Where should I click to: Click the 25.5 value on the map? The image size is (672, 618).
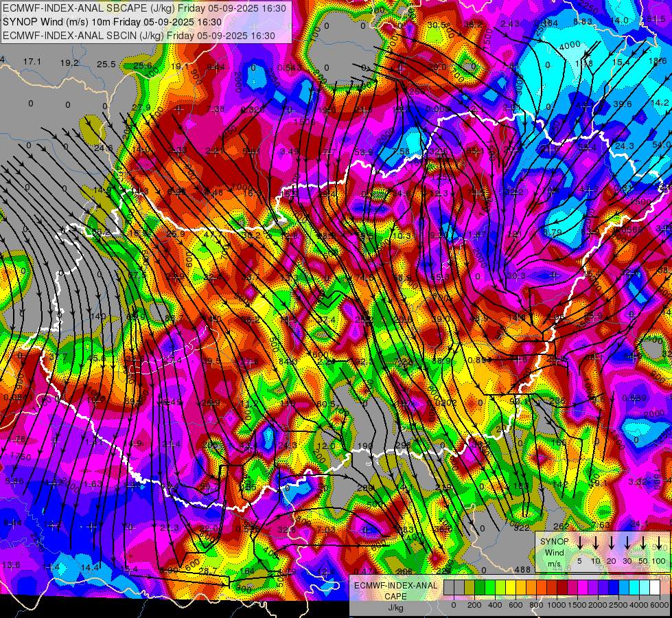pos(106,65)
